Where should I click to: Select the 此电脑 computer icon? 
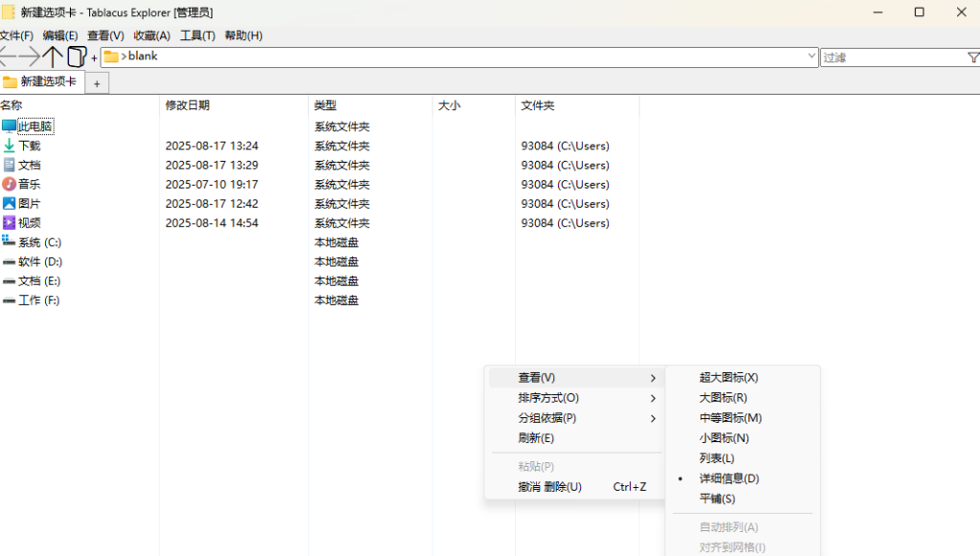(10, 126)
